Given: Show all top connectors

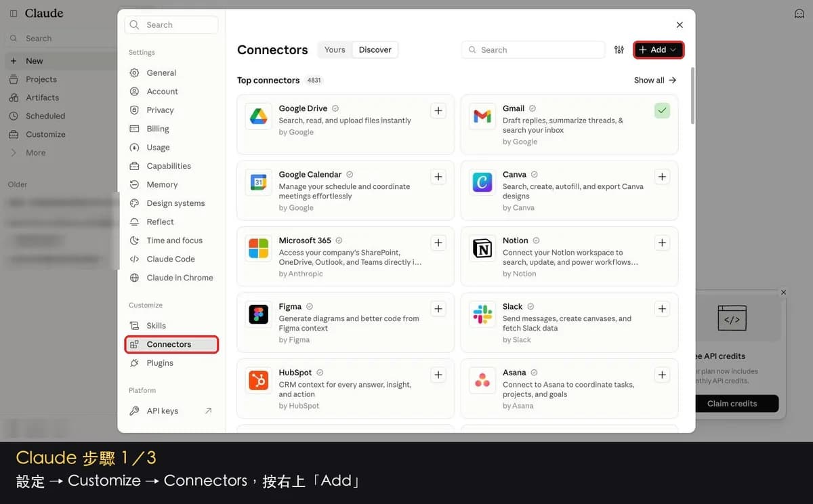Looking at the screenshot, I should tap(655, 80).
